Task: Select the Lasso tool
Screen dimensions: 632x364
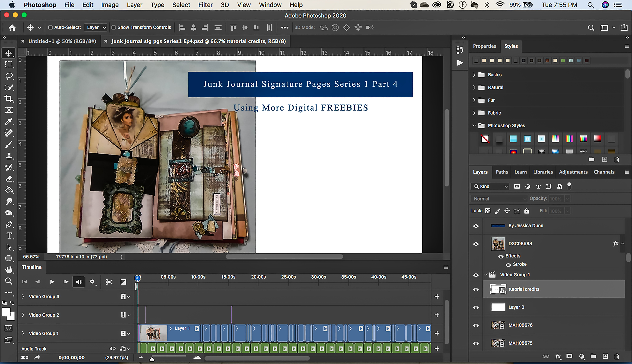Action: [x=9, y=76]
